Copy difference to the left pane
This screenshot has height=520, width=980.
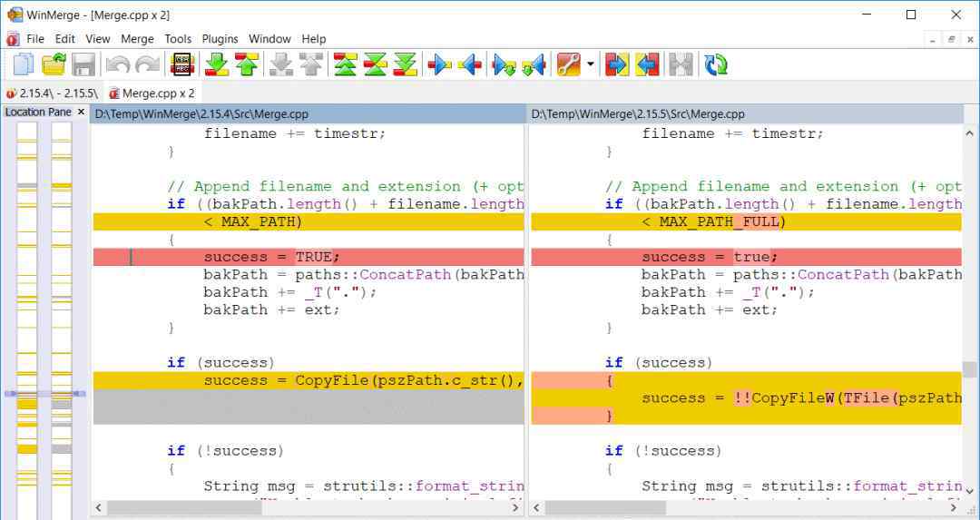[x=470, y=65]
